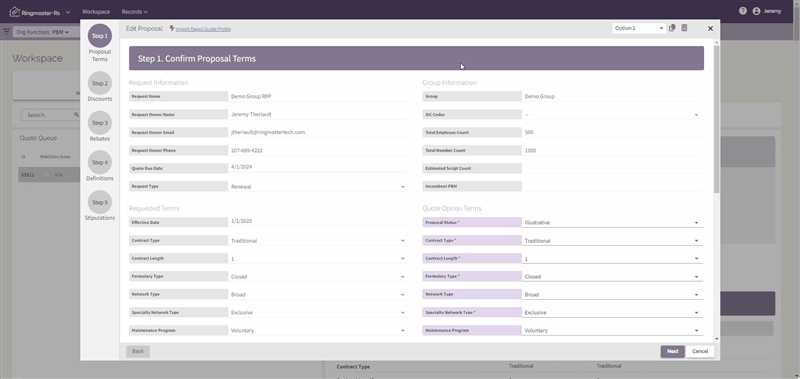Click the filter icon beside Org Function
This screenshot has width=800, height=379.
pos(7,32)
